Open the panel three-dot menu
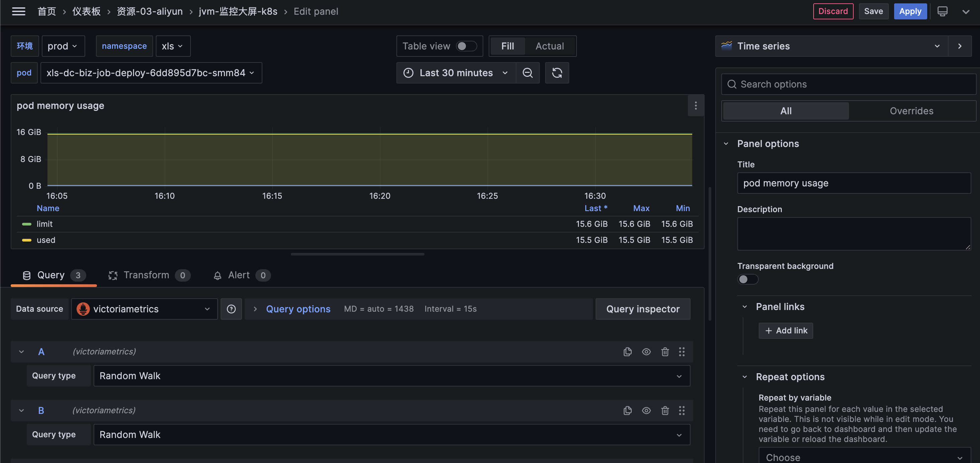Image resolution: width=980 pixels, height=463 pixels. (696, 106)
